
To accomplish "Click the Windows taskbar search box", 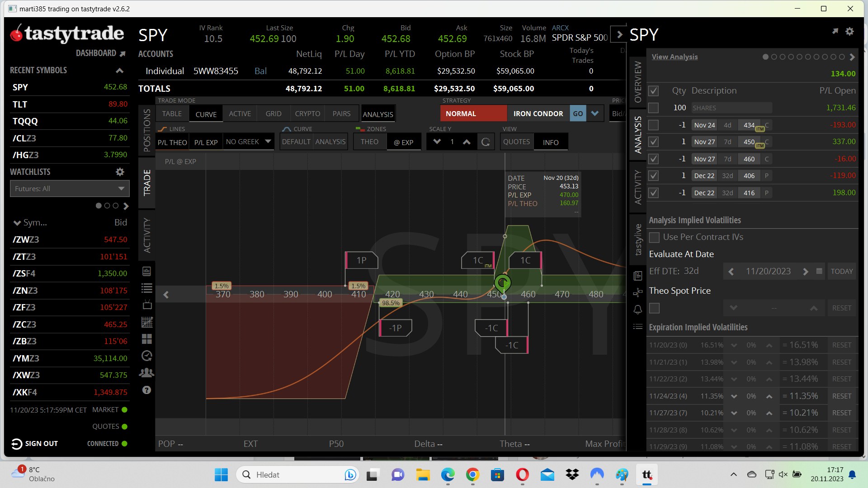I will 298,474.
